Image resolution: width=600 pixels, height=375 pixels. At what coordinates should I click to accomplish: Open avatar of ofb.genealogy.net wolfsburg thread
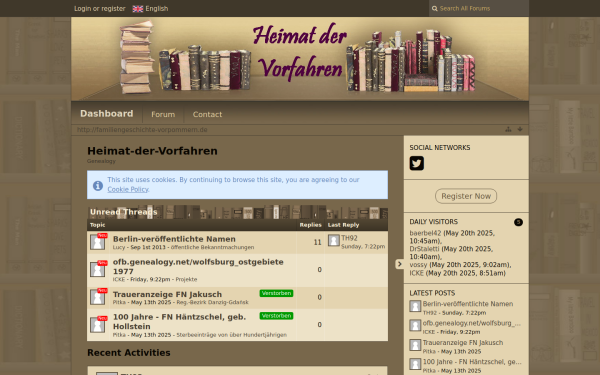98,270
